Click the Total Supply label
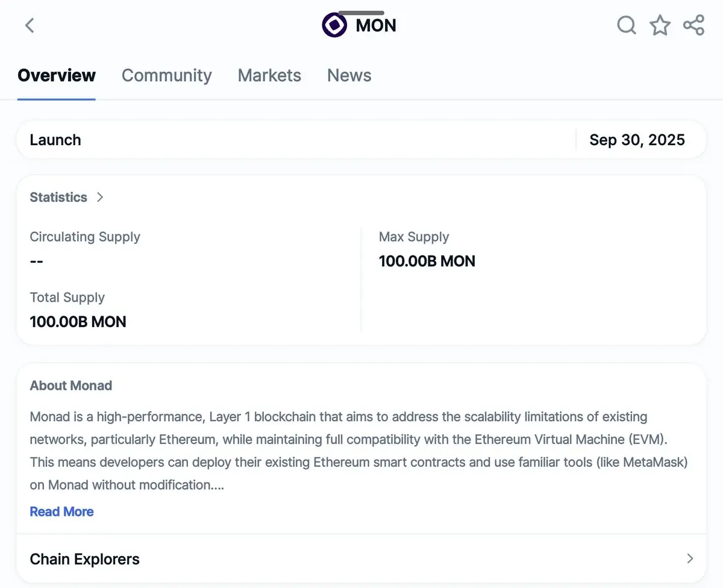The height and width of the screenshot is (588, 723). 67,297
